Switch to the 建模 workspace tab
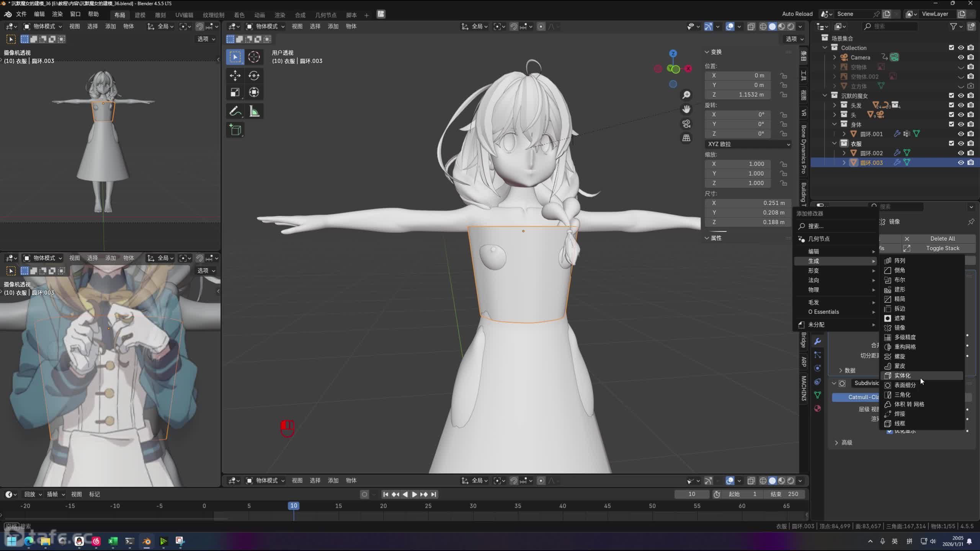Viewport: 980px width, 551px height. coord(139,15)
